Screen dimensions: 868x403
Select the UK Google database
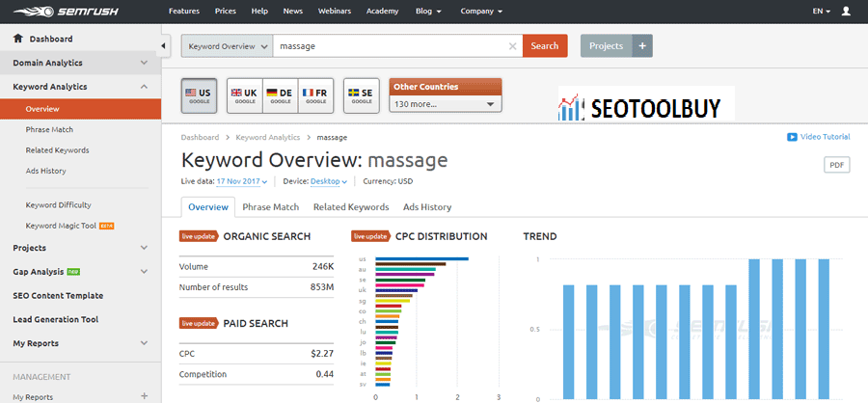pyautogui.click(x=244, y=95)
